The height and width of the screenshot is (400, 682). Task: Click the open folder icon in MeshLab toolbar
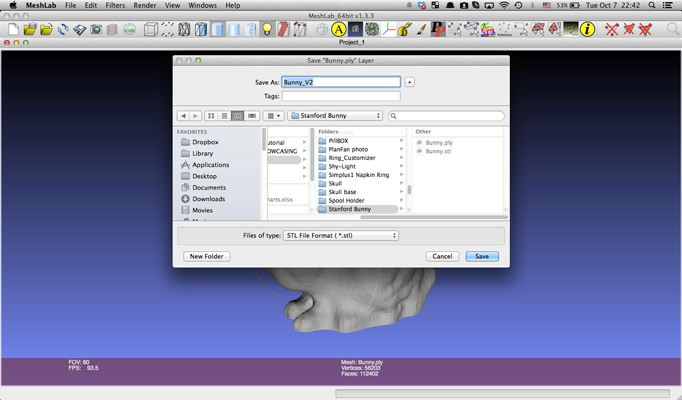[x=29, y=29]
